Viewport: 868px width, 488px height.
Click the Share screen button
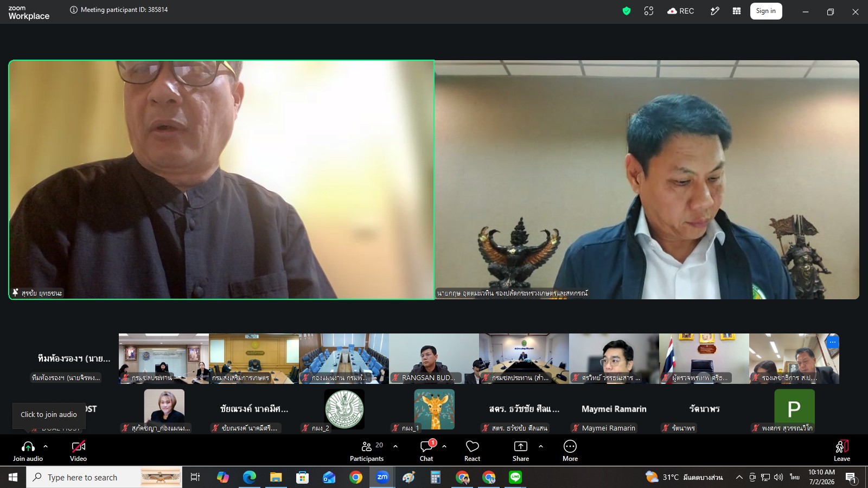click(x=521, y=451)
